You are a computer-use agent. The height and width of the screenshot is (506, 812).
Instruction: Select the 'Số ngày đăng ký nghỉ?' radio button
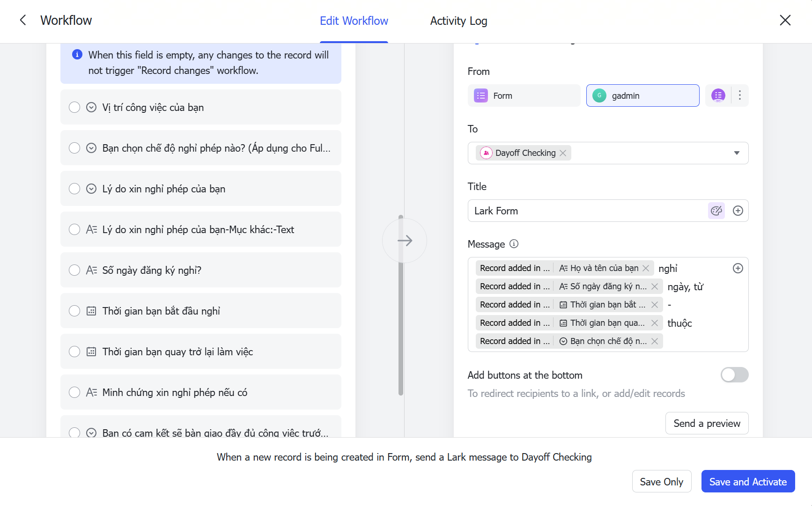[x=74, y=270]
